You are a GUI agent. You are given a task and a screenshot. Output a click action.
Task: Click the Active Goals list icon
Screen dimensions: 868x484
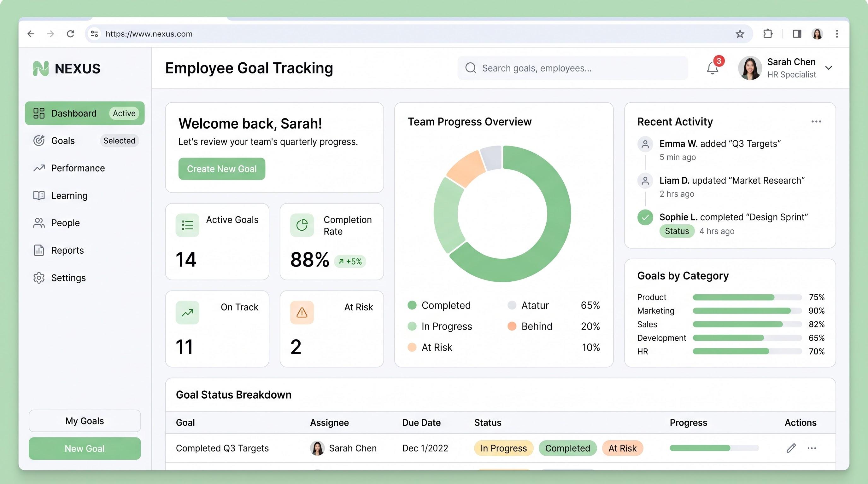click(187, 225)
